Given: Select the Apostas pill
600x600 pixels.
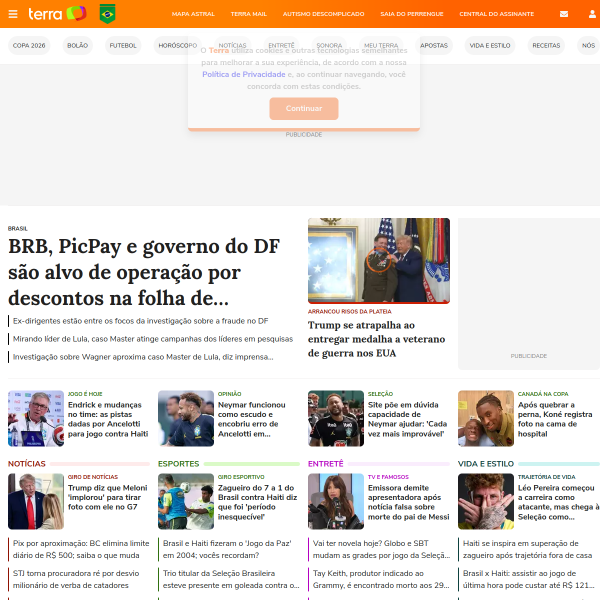Looking at the screenshot, I should 434,46.
